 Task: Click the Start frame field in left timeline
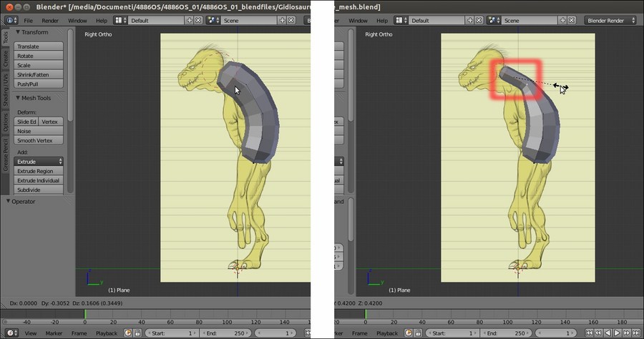tap(172, 333)
